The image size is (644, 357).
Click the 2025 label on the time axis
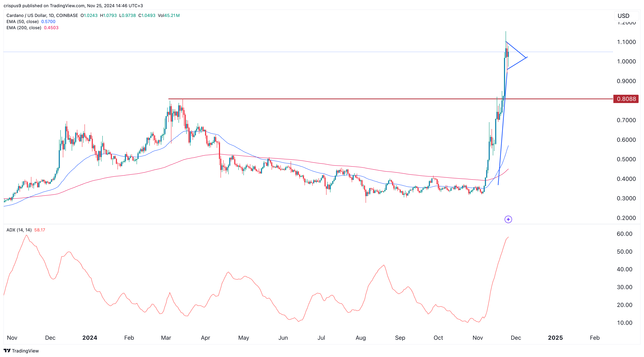555,338
